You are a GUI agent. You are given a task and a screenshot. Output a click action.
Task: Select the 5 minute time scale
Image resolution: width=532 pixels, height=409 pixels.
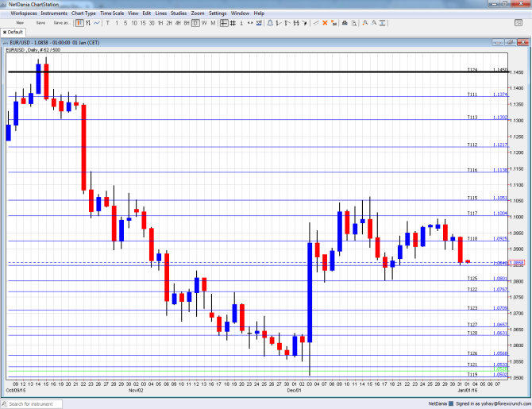tap(125, 23)
